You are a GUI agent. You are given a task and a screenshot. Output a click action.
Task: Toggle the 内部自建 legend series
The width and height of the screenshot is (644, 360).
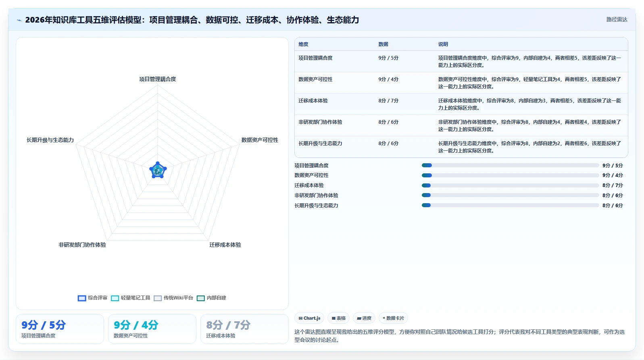211,298
